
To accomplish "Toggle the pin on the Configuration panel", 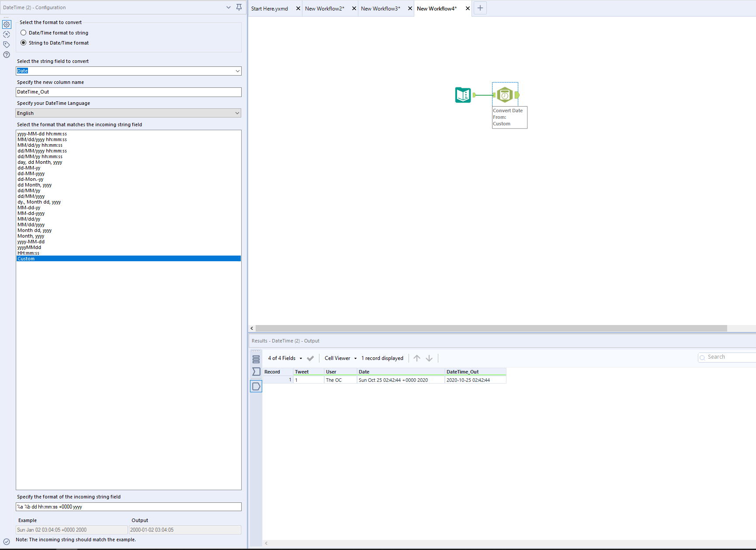I will 239,7.
